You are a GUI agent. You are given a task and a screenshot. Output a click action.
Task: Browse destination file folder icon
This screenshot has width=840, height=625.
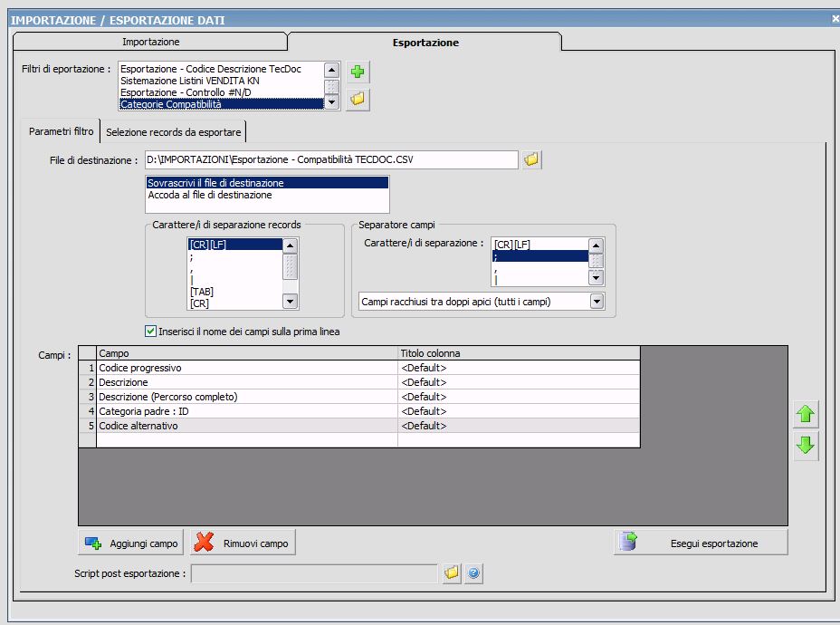[x=531, y=159]
